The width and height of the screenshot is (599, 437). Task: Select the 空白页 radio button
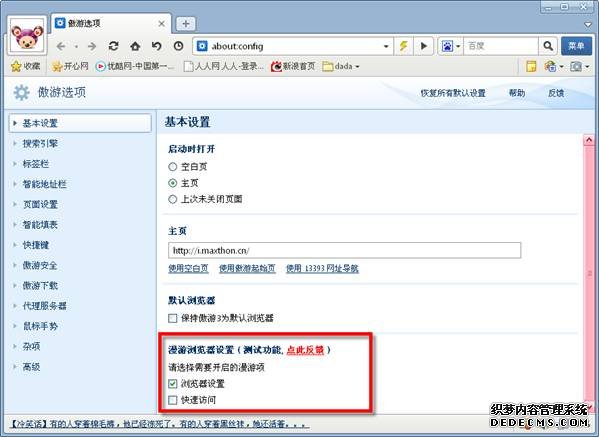(x=173, y=167)
